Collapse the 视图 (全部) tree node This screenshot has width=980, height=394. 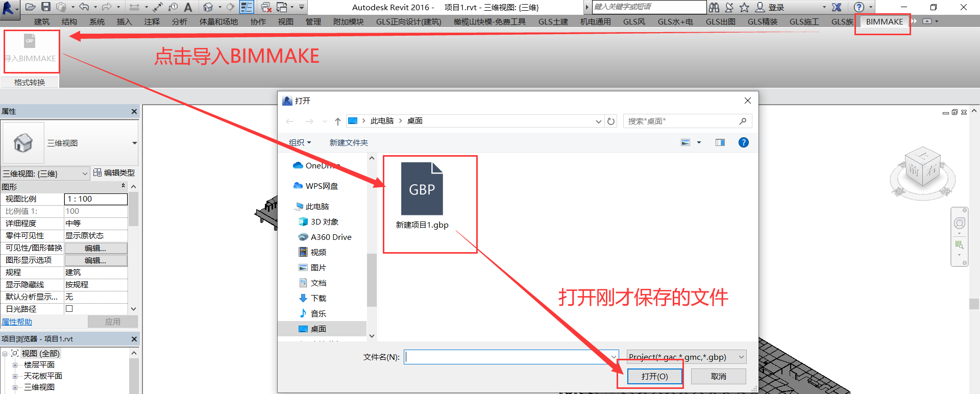(x=4, y=354)
